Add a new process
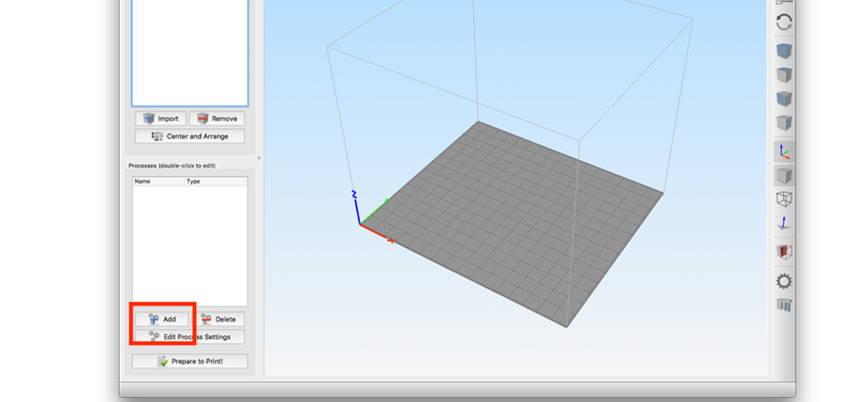 pyautogui.click(x=162, y=319)
